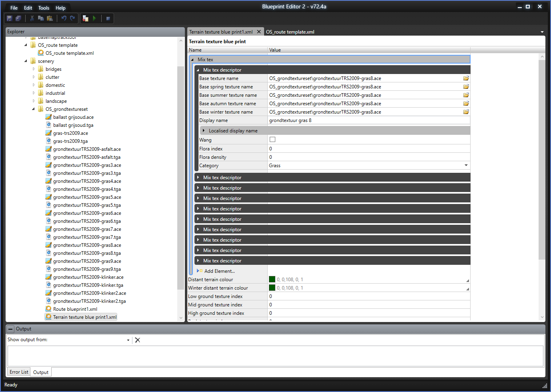Expand the industrial folder

(x=34, y=93)
